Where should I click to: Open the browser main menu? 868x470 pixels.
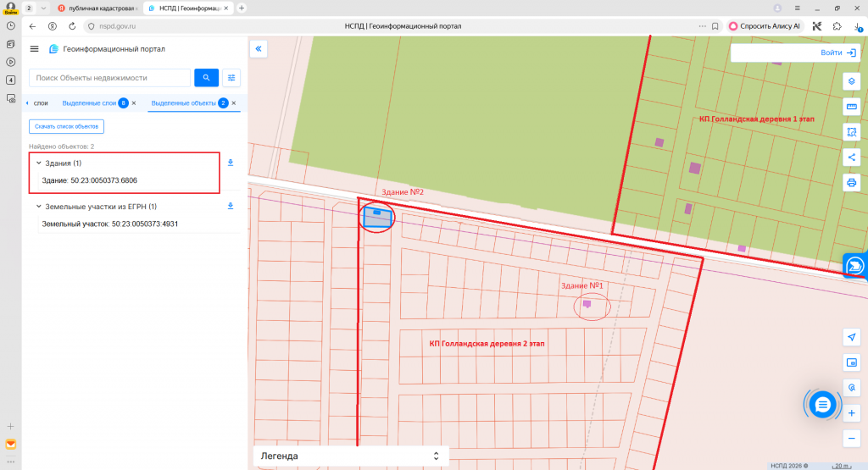coord(797,8)
